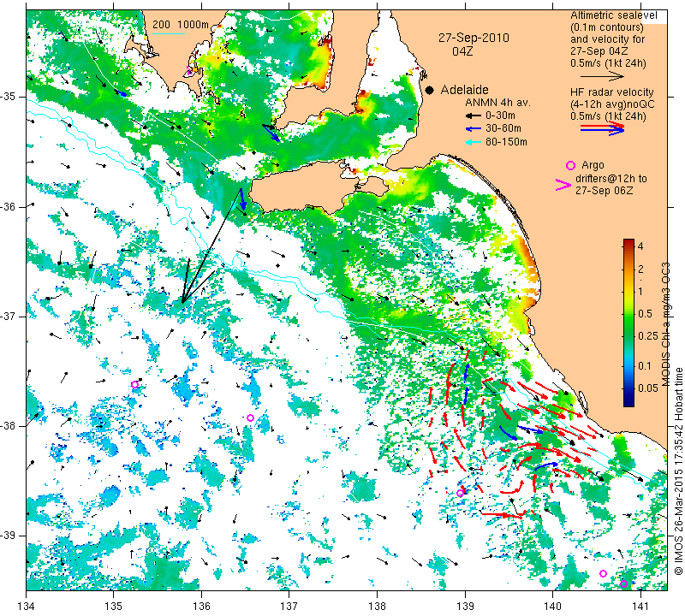Click the dark red top of the chlorophyll colorbar

pyautogui.click(x=628, y=243)
